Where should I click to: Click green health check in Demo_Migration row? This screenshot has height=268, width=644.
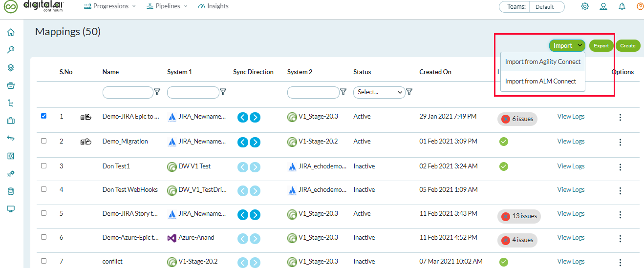coord(504,142)
